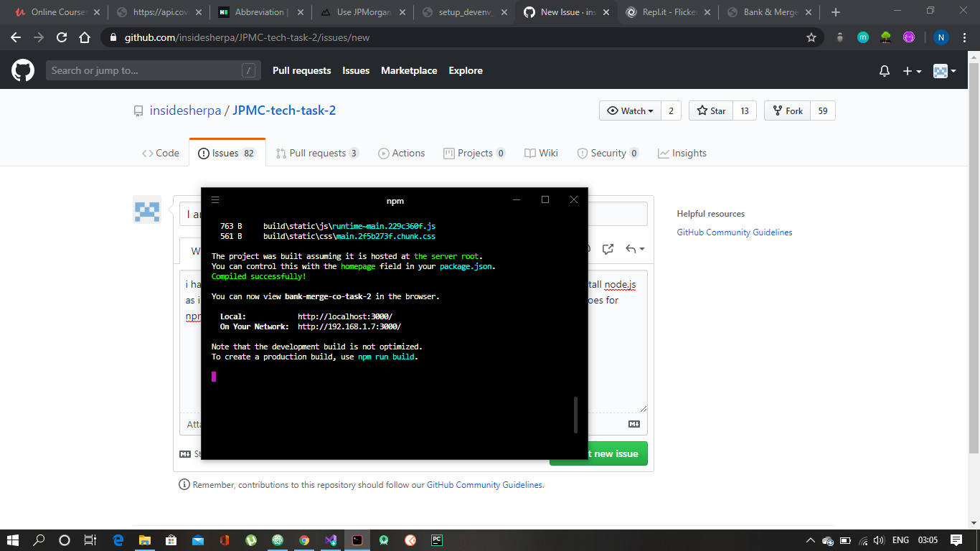Open the teal m extension icon
Screen dimensions: 980x551
(863, 37)
